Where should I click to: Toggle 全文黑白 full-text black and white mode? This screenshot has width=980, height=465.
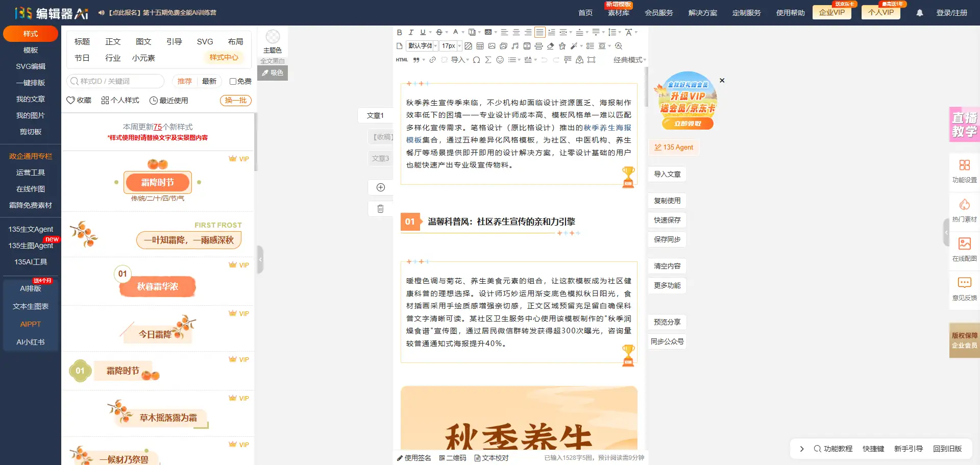click(272, 60)
